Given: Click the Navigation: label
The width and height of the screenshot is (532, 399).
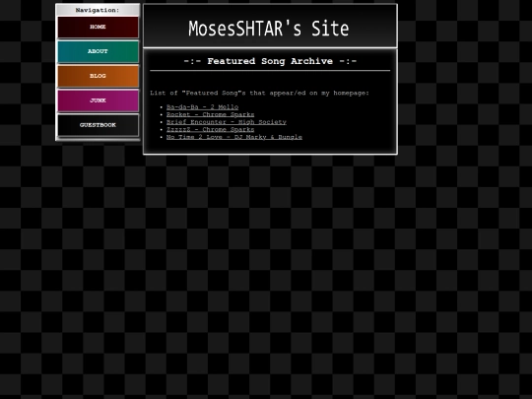Looking at the screenshot, I should (x=98, y=10).
